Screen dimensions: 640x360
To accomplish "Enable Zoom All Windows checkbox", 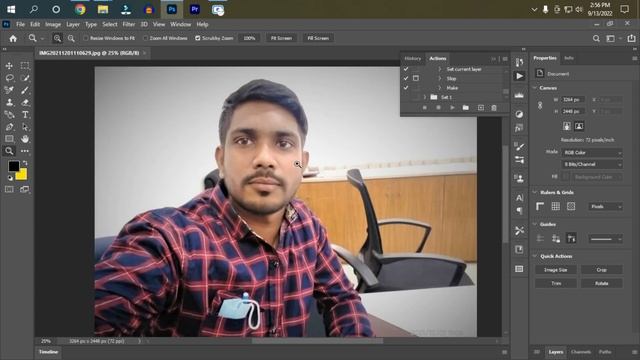I will coord(145,38).
